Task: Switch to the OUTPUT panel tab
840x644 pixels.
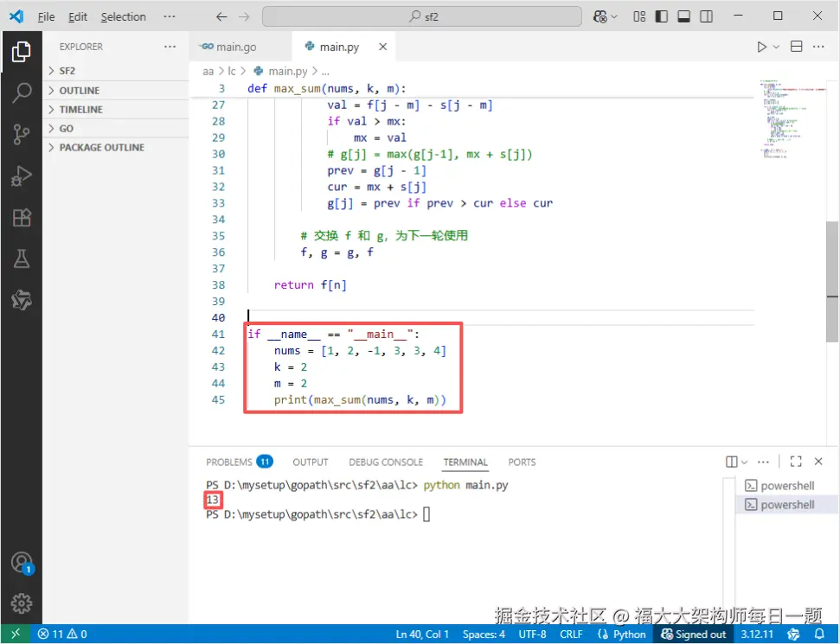Action: [x=311, y=462]
